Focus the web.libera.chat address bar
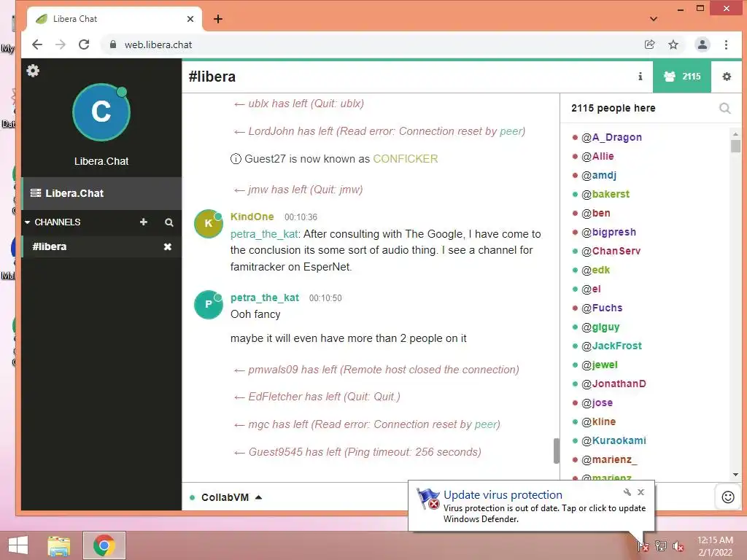 click(x=371, y=44)
